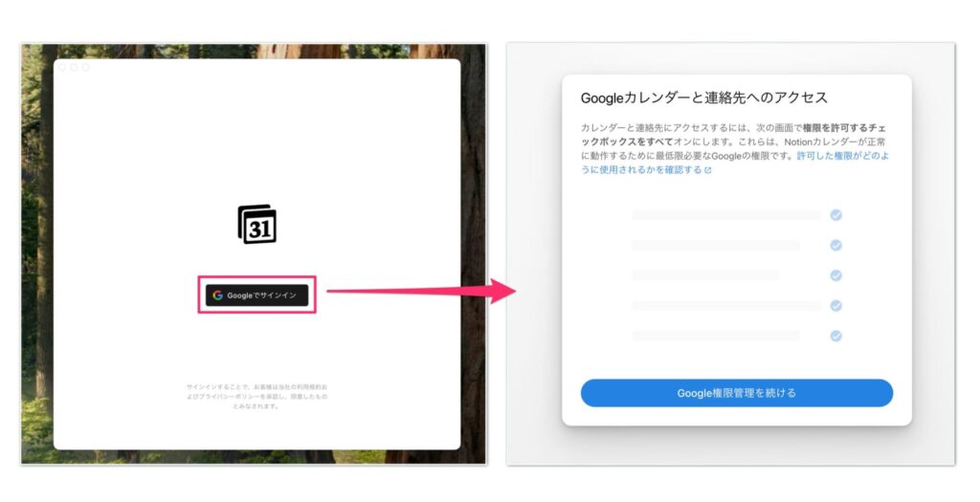Toggle the second permission checkmark
The height and width of the screenshot is (502, 980).
pyautogui.click(x=835, y=246)
